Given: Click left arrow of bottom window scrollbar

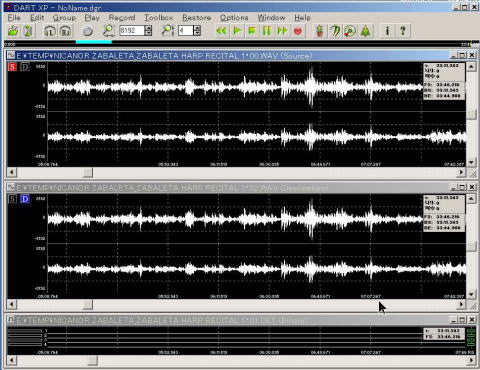Looking at the screenshot, I should (12, 360).
